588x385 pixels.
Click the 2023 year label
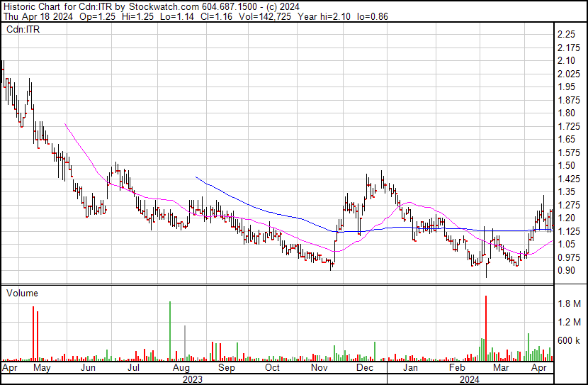coord(193,379)
